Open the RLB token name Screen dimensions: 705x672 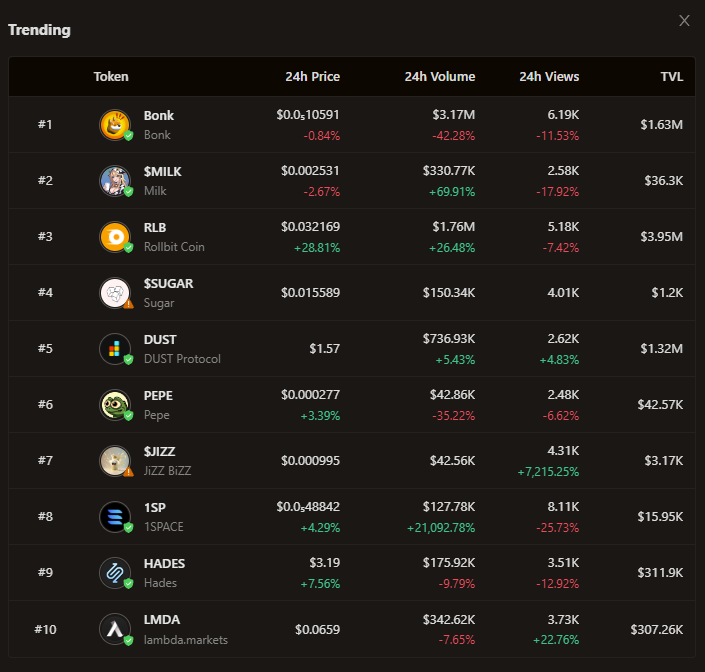(155, 227)
